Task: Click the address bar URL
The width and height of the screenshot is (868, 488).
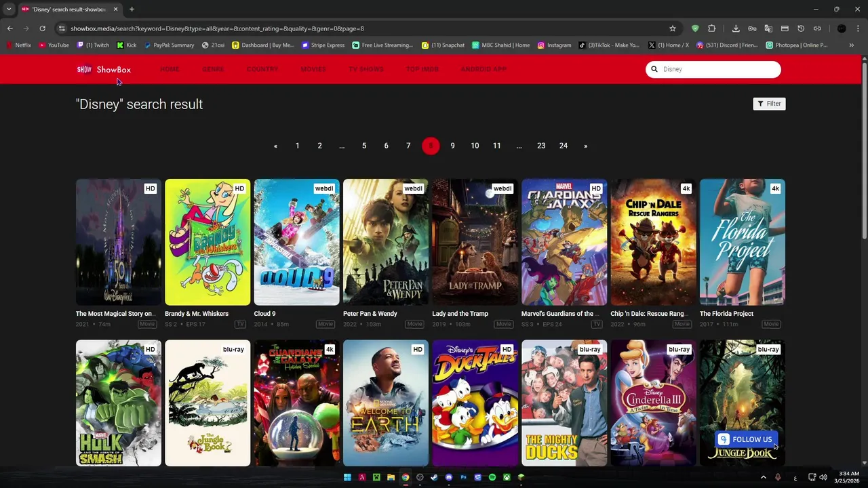Action: coord(217,28)
